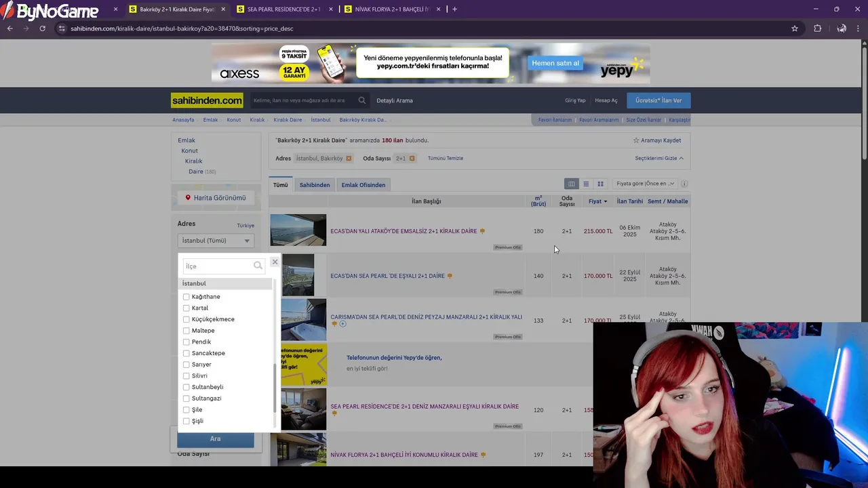Close the İlçe district selection popup
The image size is (868, 488).
(x=275, y=262)
